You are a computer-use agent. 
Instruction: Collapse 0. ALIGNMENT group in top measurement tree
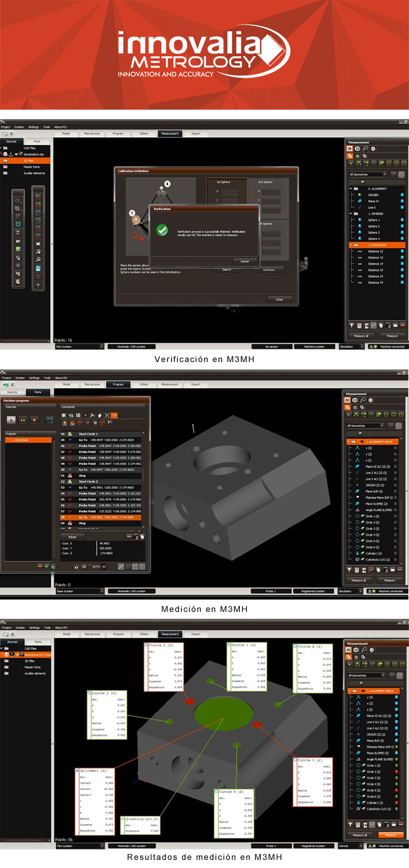coord(351,189)
